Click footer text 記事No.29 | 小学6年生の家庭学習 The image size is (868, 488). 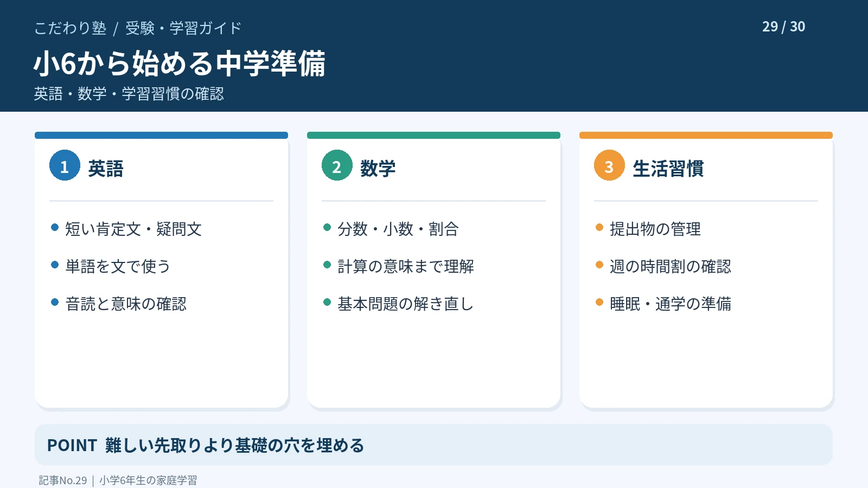click(x=118, y=480)
